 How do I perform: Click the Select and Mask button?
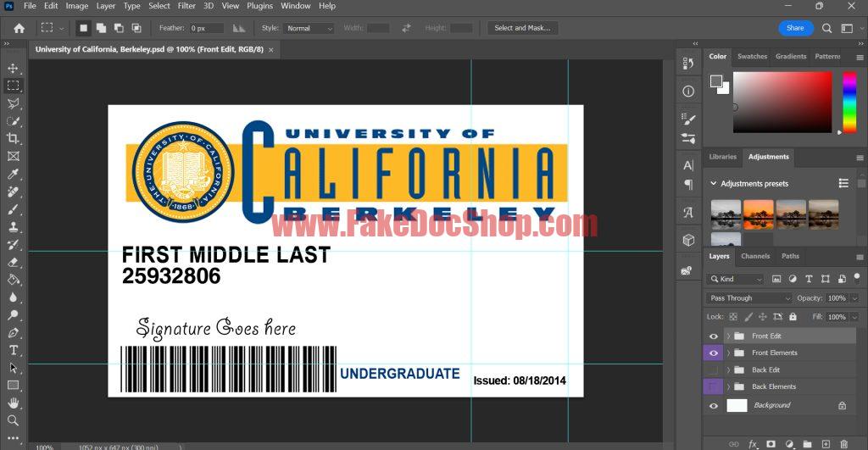click(x=522, y=28)
